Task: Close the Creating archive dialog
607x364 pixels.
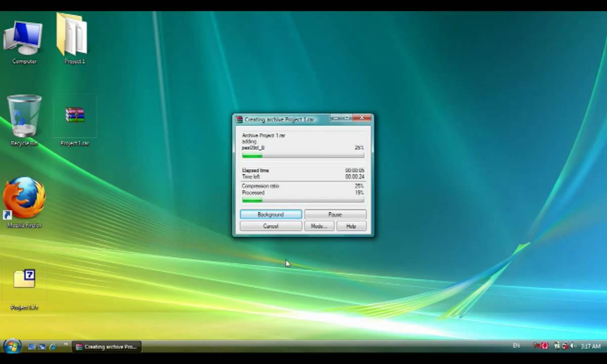Action: (x=361, y=118)
